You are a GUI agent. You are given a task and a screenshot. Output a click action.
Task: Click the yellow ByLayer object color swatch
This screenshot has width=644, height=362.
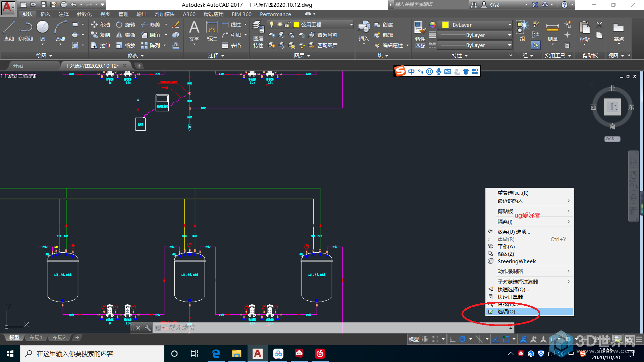tap(445, 25)
